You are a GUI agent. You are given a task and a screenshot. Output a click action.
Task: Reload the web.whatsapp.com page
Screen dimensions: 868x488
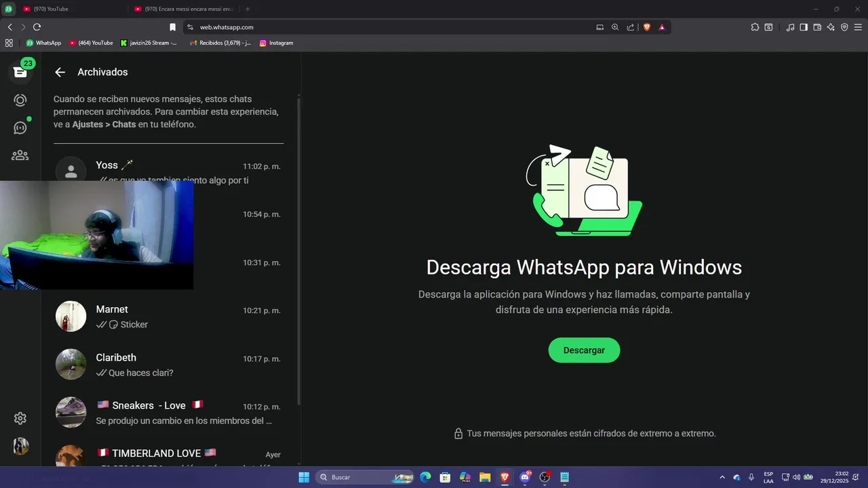[x=37, y=27]
